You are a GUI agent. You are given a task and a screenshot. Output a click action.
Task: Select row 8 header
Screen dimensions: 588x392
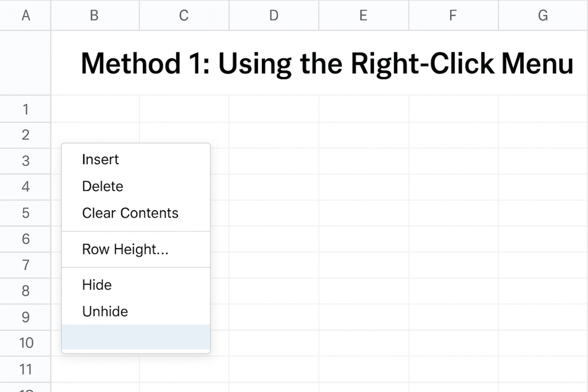[x=25, y=291]
